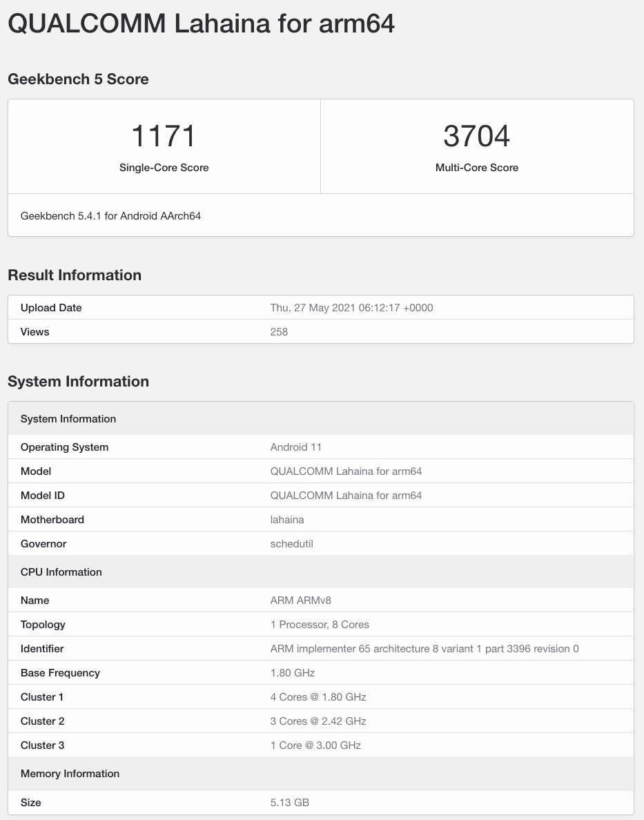The image size is (644, 820).
Task: Click the Memory Information section header
Action: click(321, 774)
